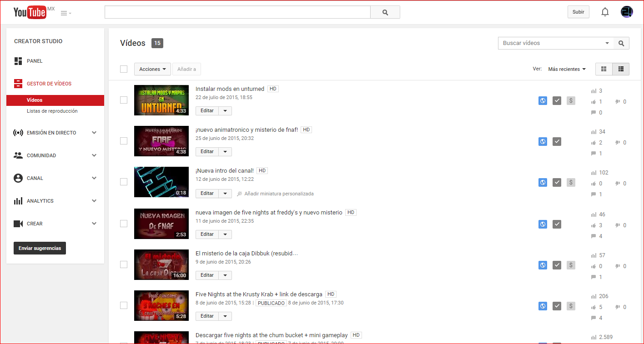Click the video count badge 15

[157, 43]
